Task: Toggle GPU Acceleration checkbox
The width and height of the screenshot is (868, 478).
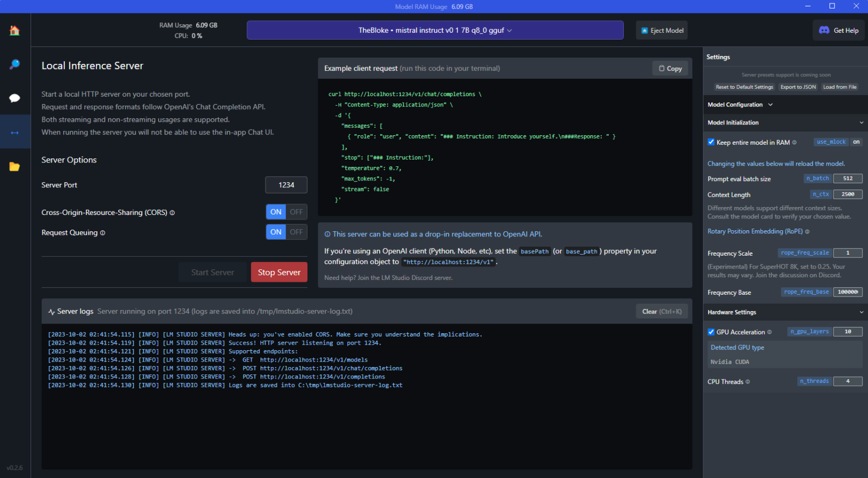Action: tap(711, 332)
